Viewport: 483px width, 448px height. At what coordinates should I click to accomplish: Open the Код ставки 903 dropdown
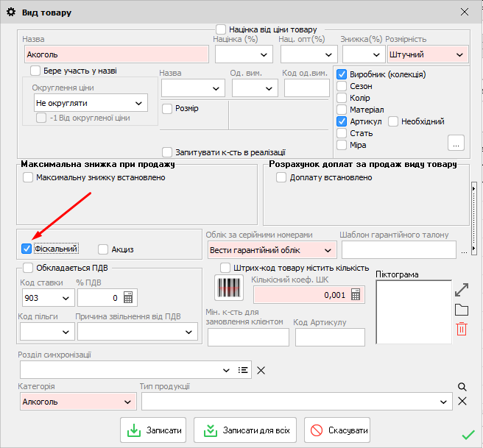(x=66, y=298)
